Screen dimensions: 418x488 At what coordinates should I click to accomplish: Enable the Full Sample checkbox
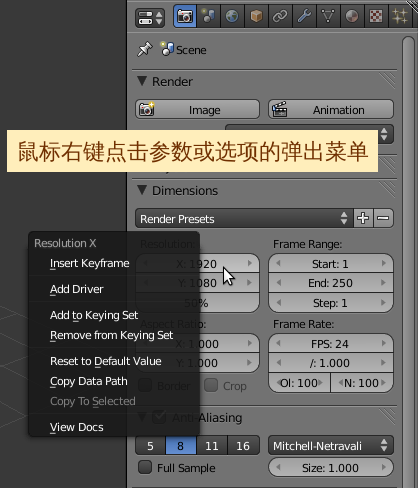145,467
